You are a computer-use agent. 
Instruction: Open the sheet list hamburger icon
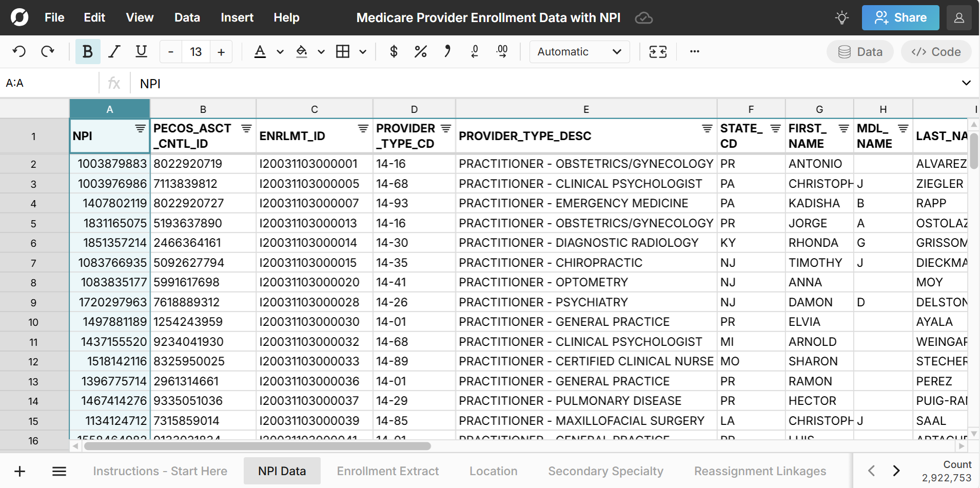tap(59, 471)
